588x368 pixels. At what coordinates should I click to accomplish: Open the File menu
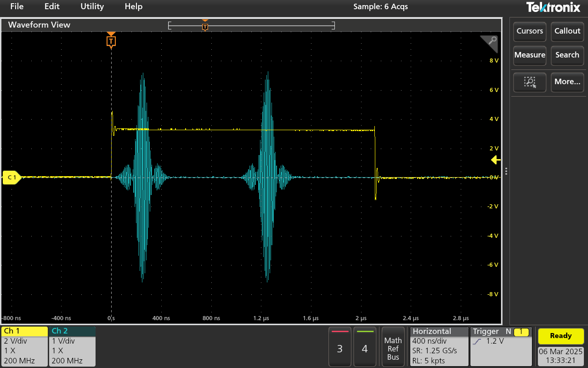point(17,6)
